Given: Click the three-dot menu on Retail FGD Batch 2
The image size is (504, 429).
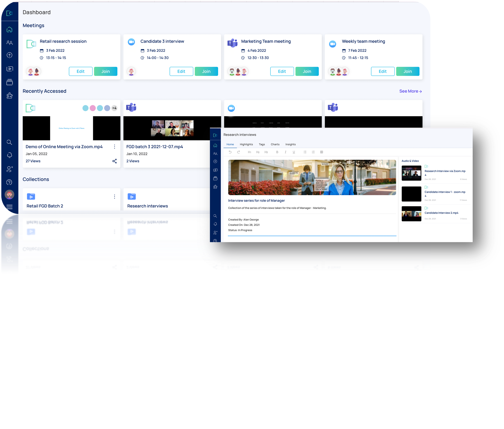Looking at the screenshot, I should tap(115, 196).
